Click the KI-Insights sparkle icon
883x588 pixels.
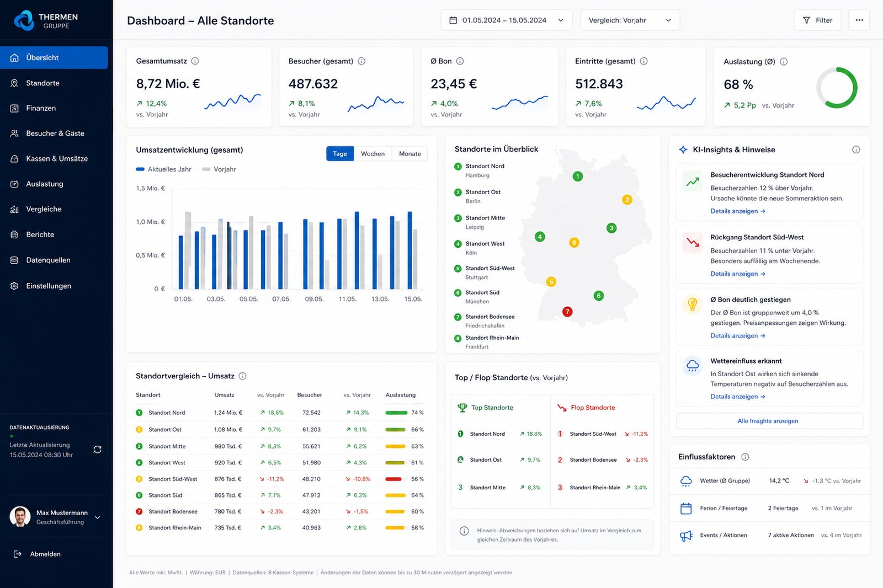tap(683, 149)
